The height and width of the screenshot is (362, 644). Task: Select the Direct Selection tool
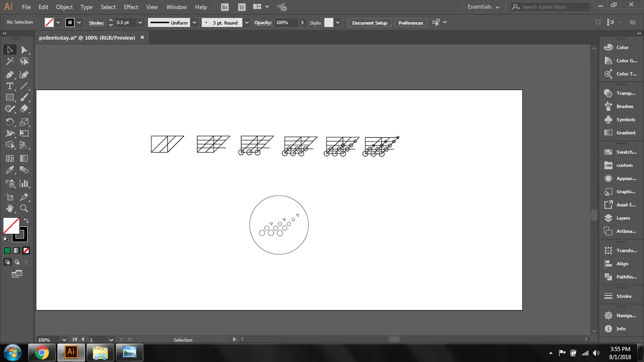pos(24,49)
